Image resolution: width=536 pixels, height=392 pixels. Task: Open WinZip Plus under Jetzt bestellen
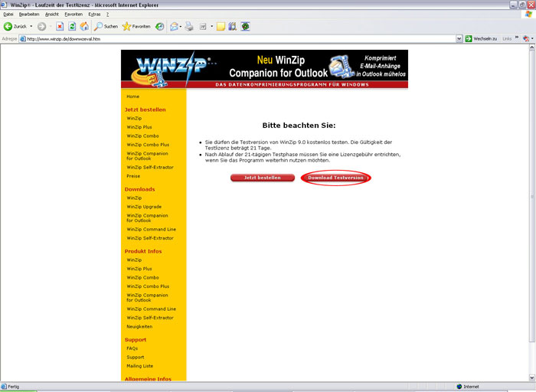(139, 127)
